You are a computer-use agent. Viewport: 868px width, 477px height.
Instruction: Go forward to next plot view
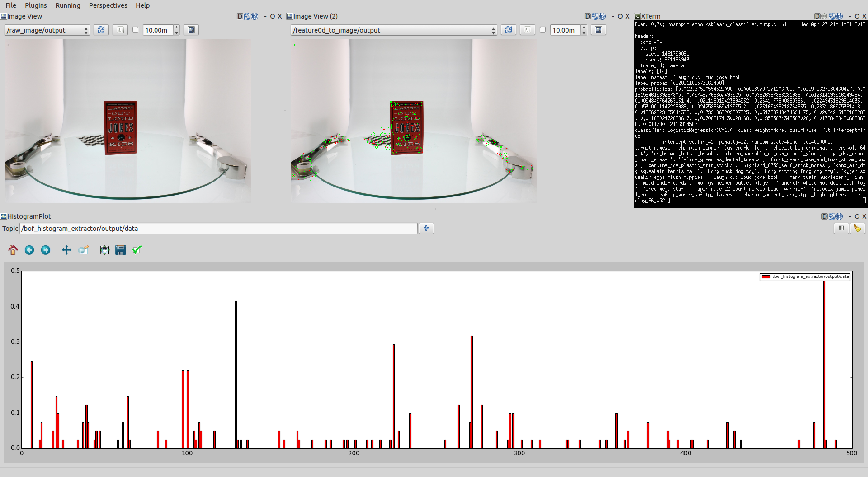(46, 250)
